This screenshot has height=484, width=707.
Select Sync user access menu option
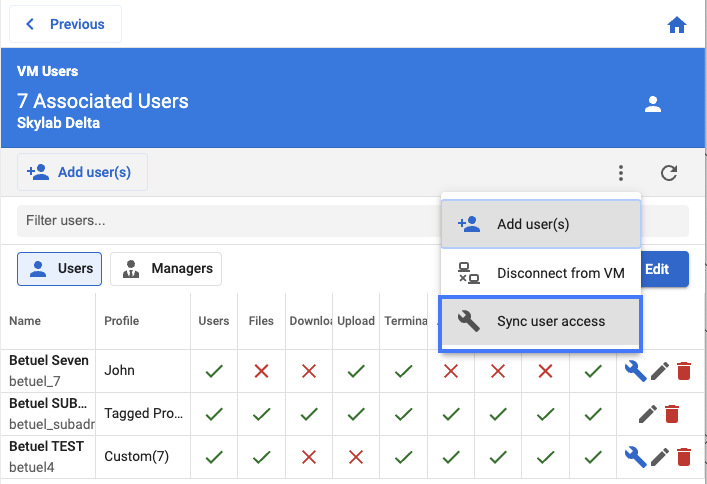(540, 322)
